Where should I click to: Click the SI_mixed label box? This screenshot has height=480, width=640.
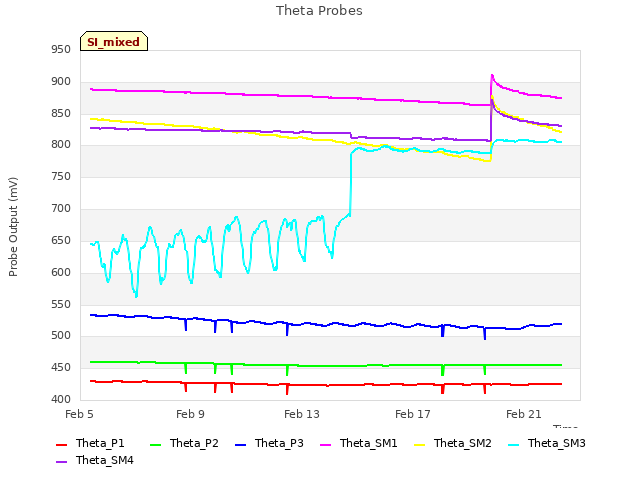114,41
